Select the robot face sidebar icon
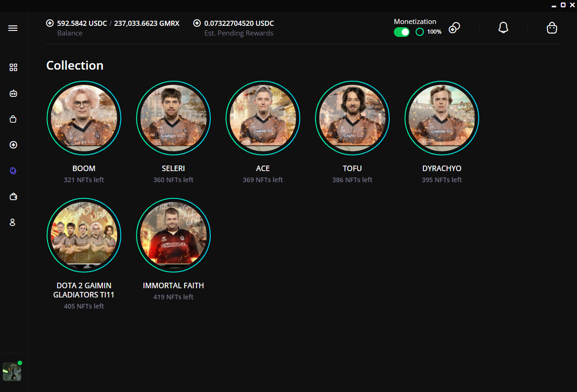Screen dimensions: 577x392 tap(13, 93)
